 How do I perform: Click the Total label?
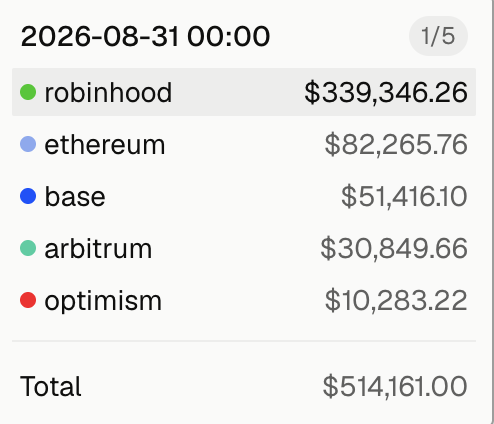(x=51, y=386)
